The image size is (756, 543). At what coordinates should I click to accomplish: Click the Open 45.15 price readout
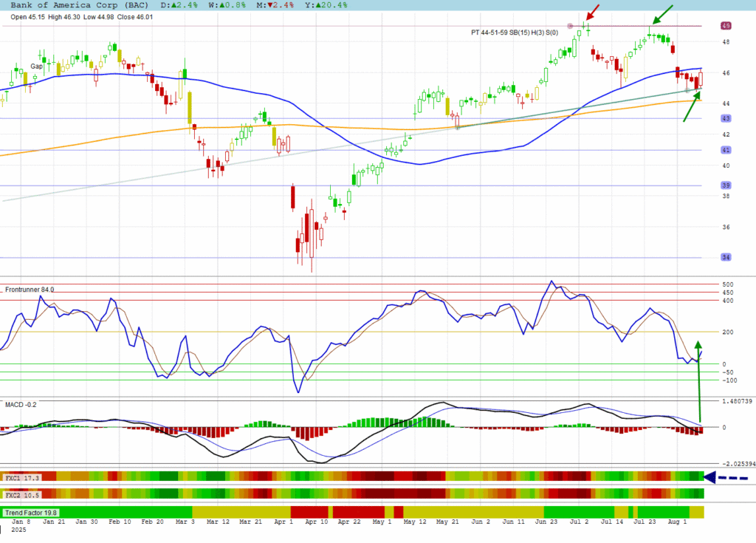click(27, 17)
